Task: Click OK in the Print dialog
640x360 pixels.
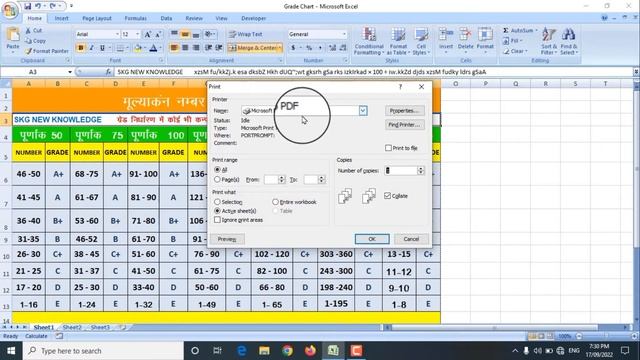Action: (372, 239)
